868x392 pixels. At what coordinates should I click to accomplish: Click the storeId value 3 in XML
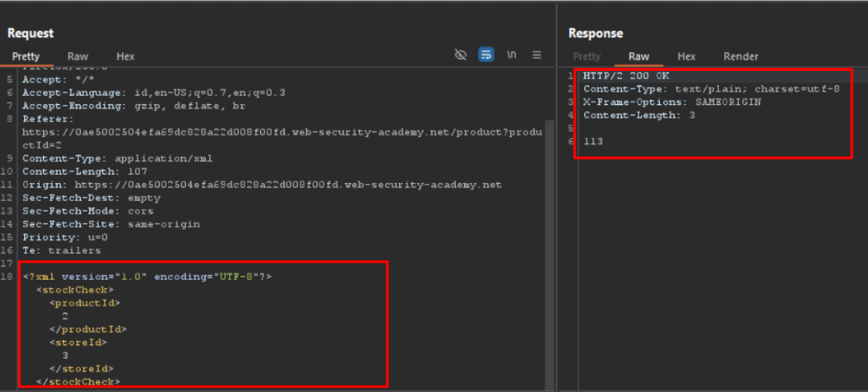click(66, 355)
